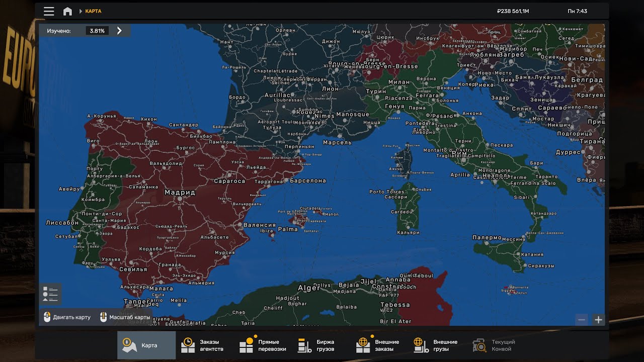This screenshot has width=644, height=362.
Task: Click the city Милан on map
Action: click(x=399, y=82)
